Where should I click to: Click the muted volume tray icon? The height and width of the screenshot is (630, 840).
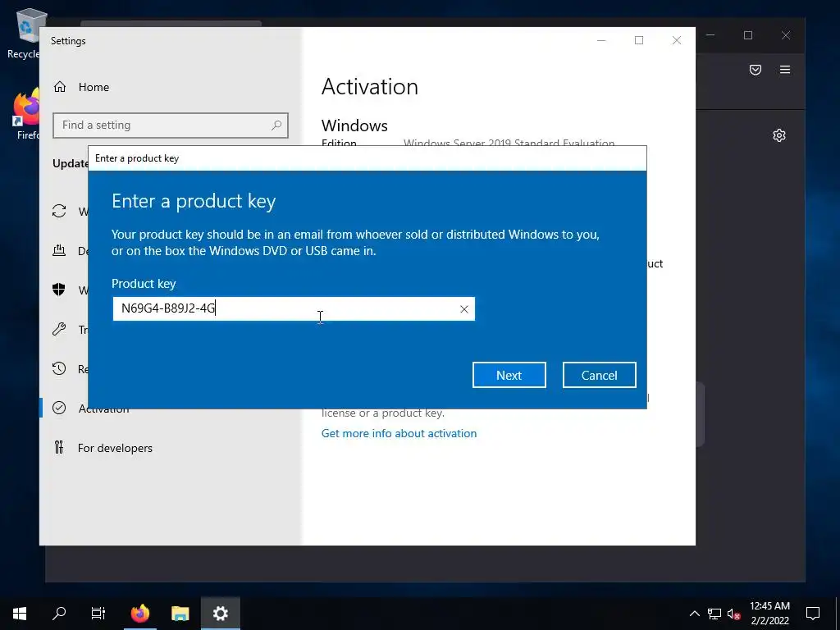coord(733,614)
